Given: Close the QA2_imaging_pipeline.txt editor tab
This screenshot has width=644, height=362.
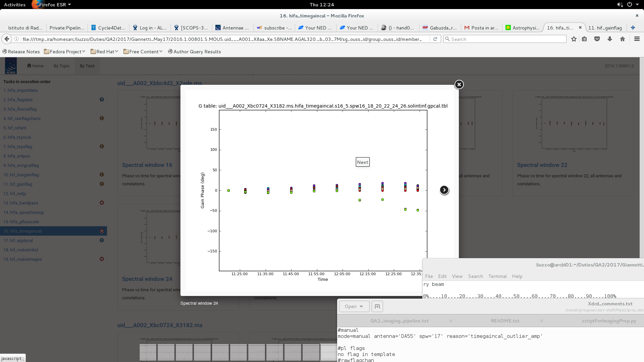Looking at the screenshot, I should [451, 321].
